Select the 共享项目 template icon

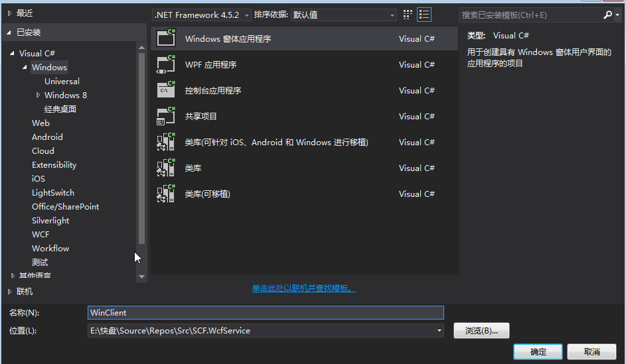coord(166,116)
